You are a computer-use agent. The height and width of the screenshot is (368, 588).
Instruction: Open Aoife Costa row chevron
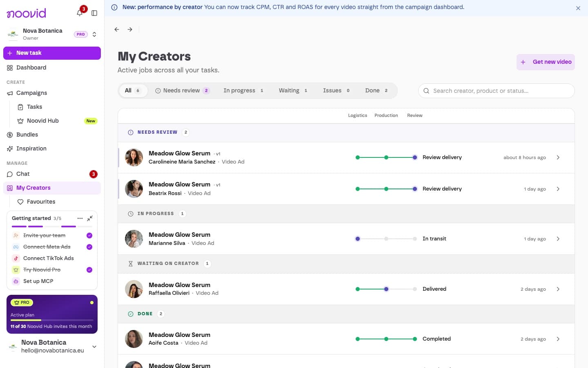click(558, 339)
